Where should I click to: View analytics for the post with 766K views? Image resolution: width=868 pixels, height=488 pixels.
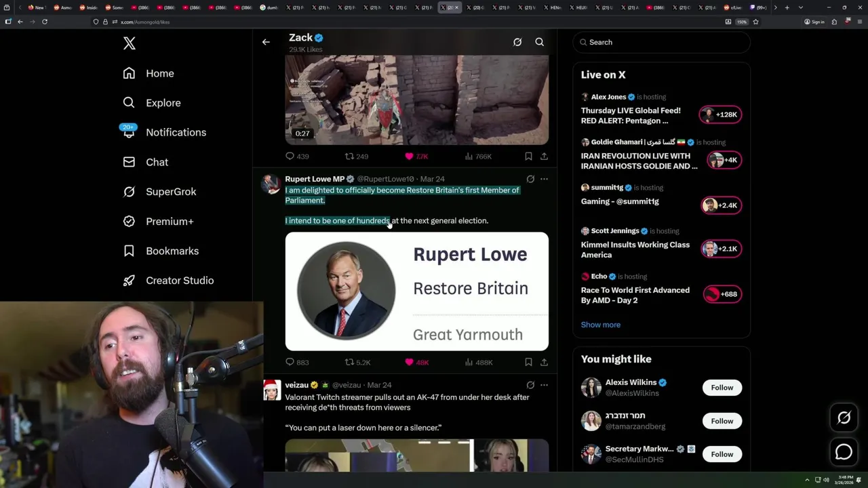[478, 157]
